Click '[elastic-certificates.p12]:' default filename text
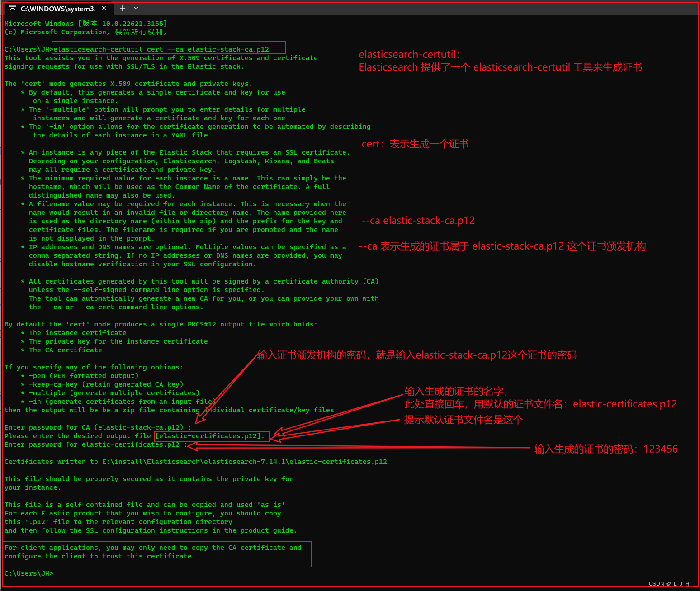Screen dimensions: 700x591 coord(210,436)
